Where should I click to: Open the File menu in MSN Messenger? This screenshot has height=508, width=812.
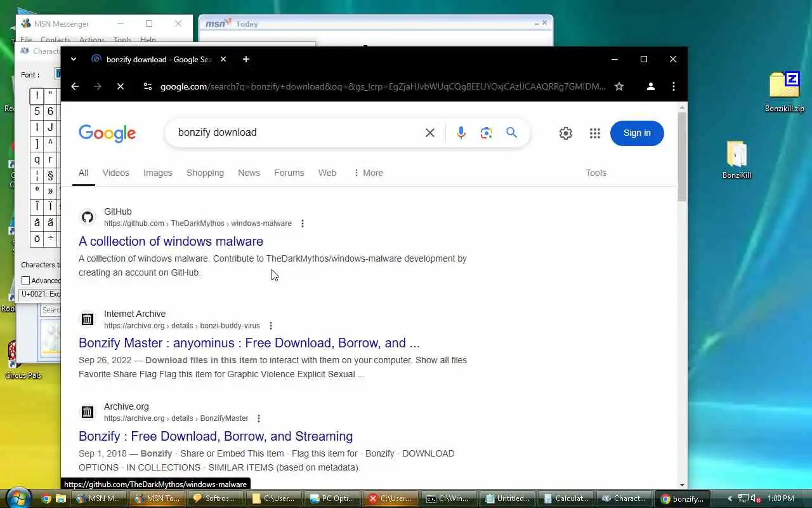point(26,40)
